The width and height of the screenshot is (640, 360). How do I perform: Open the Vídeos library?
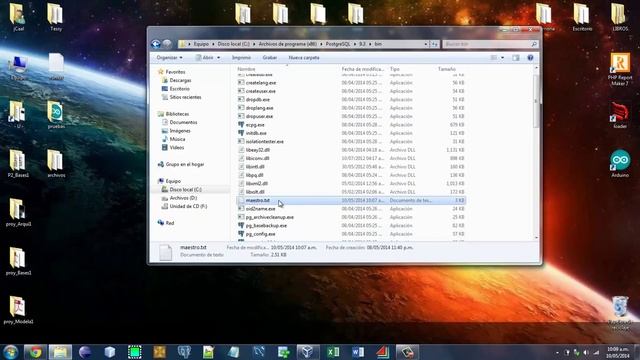pyautogui.click(x=177, y=147)
